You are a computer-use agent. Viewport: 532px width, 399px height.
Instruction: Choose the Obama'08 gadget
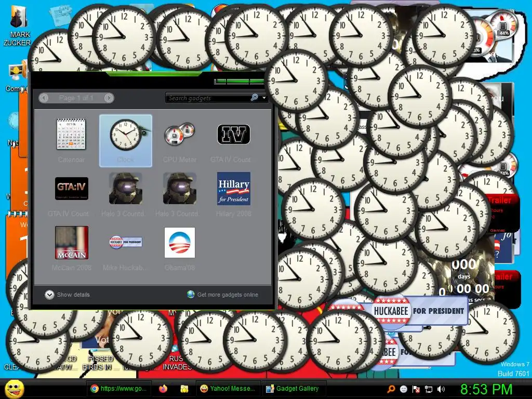point(179,248)
